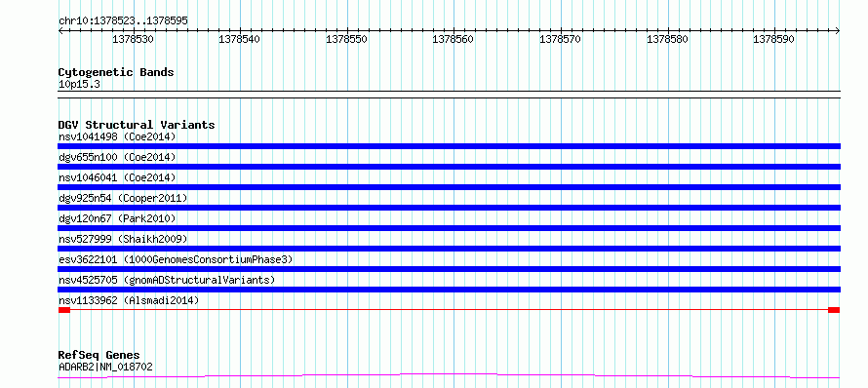Click the dgv925n54 (Cooper2011) label
Viewport: 868px width, 388px height.
click(x=123, y=198)
